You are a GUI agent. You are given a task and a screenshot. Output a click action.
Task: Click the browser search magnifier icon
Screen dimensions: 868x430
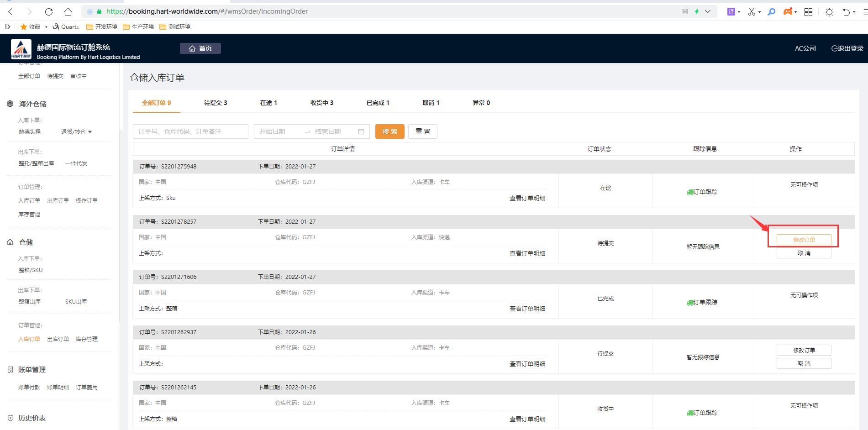tap(771, 12)
